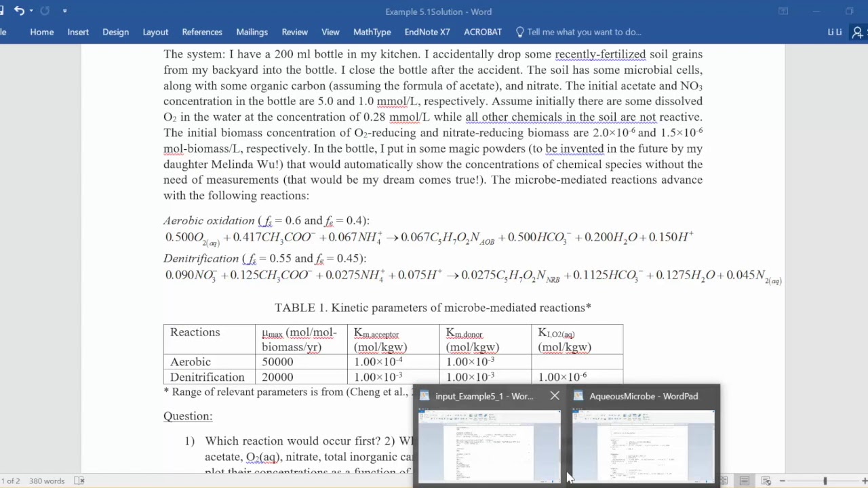Open the '380 words' word count
868x488 pixels.
47,481
